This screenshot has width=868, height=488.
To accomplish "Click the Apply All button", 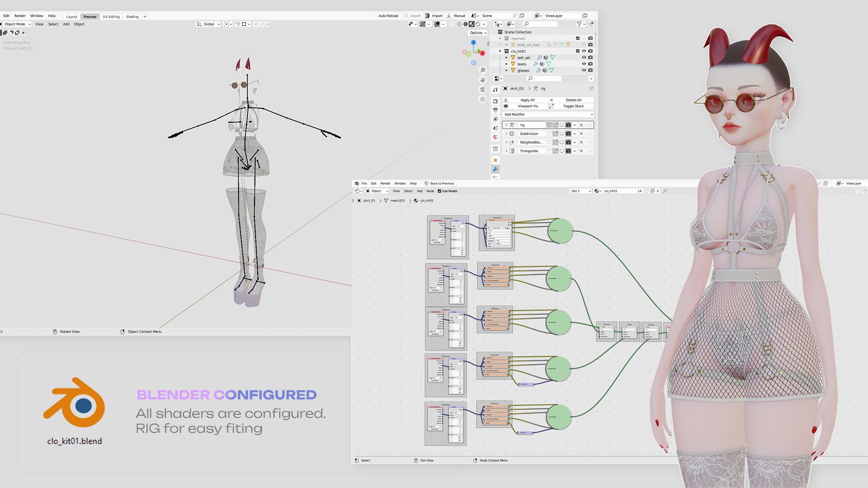I will coord(525,100).
